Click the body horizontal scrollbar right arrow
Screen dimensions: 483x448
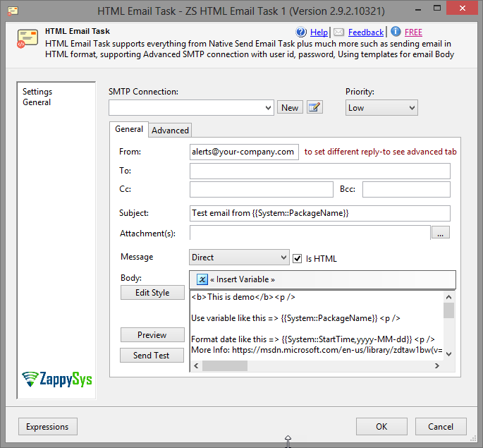point(436,365)
